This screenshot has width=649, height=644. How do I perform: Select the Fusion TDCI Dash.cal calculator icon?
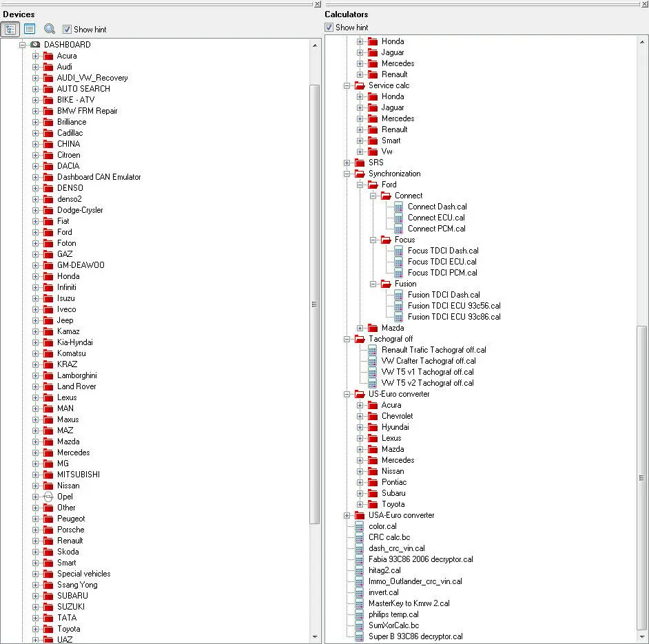399,295
